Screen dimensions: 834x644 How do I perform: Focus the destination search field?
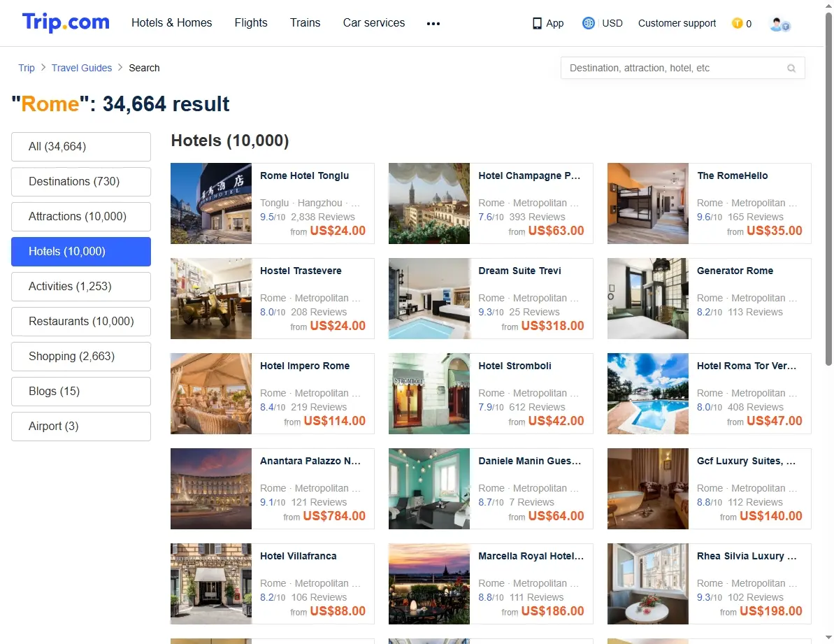682,68
